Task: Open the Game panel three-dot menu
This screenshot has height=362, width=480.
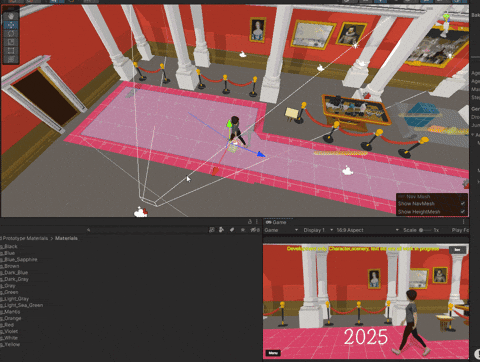Action: (463, 222)
